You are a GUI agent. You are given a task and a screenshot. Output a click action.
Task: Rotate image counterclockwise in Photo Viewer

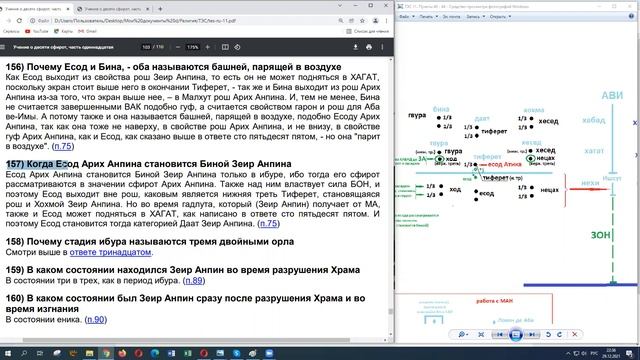(548, 334)
